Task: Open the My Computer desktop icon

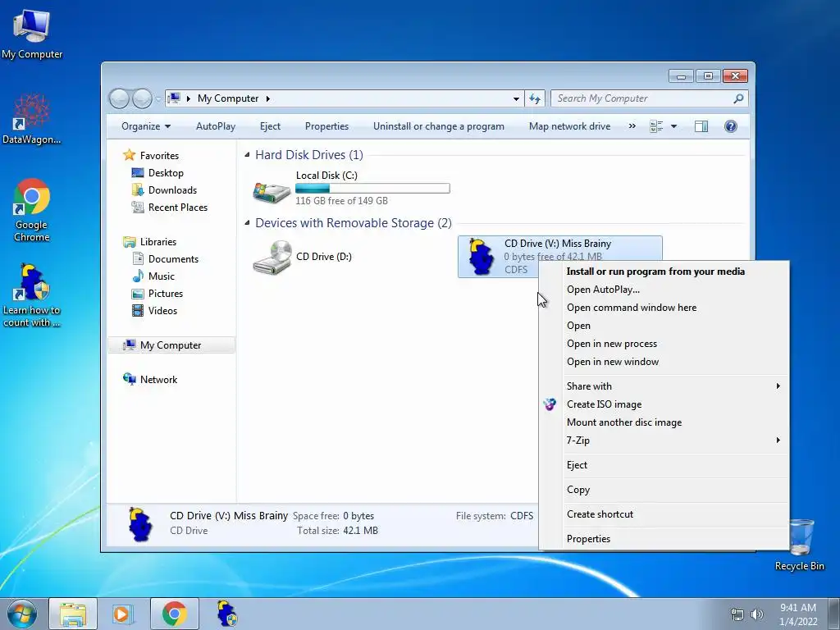Action: click(32, 33)
